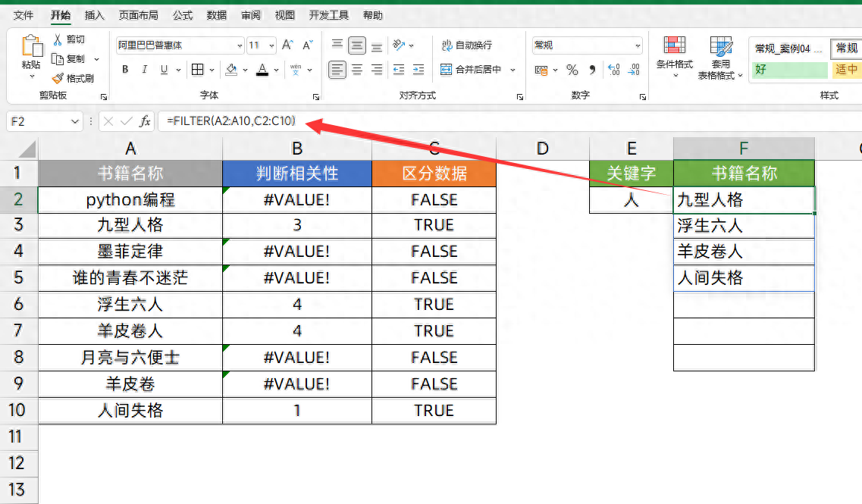Toggle Underline formatting
The width and height of the screenshot is (862, 504).
click(x=164, y=69)
